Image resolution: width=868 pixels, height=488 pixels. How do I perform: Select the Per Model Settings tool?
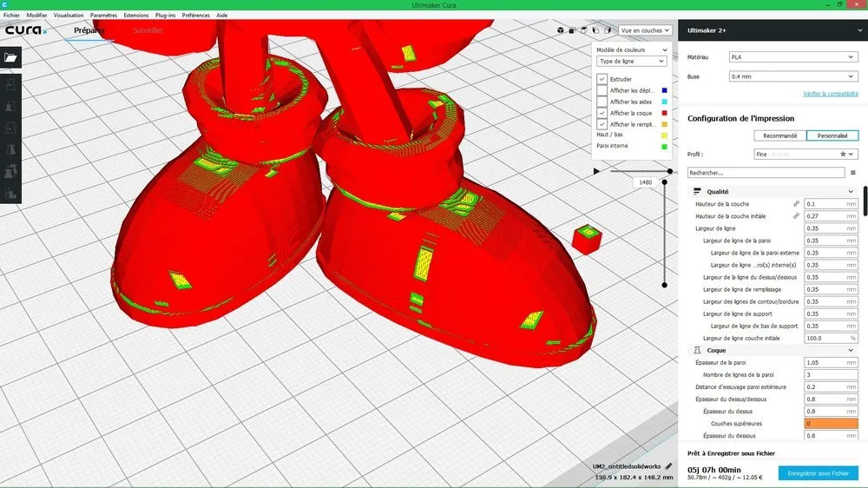click(x=10, y=172)
